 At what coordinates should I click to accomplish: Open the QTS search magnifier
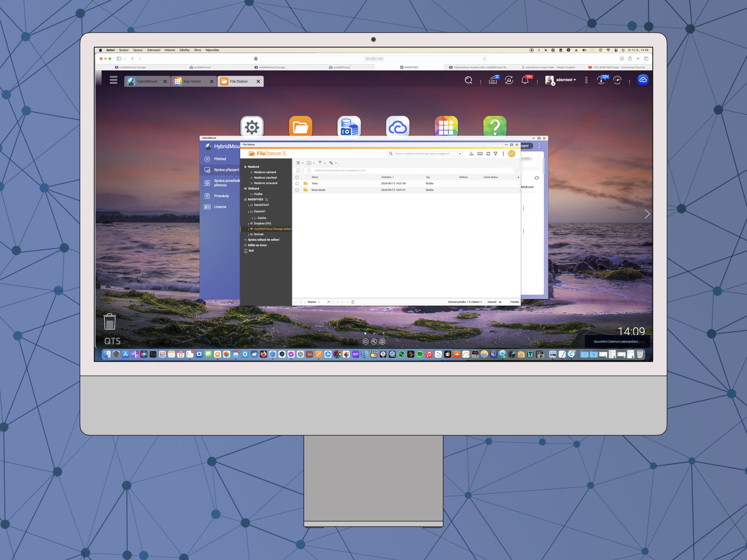(468, 80)
